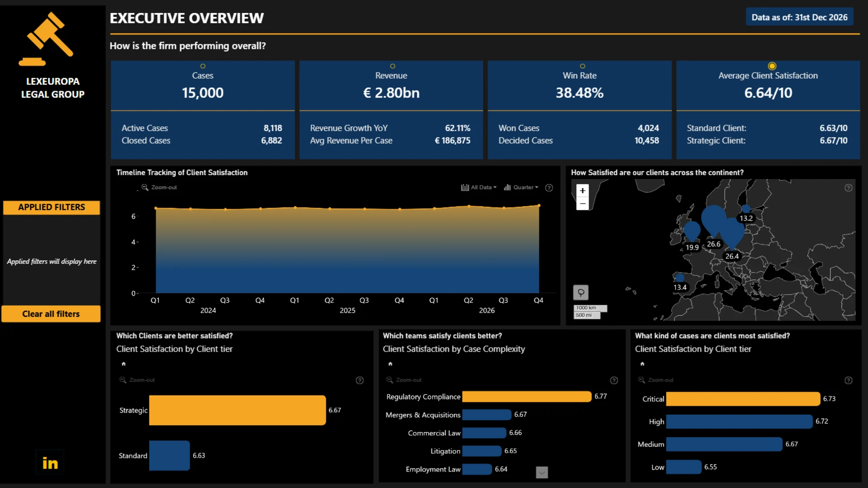Click the Active Cases label
This screenshot has width=868, height=488.
coord(145,128)
